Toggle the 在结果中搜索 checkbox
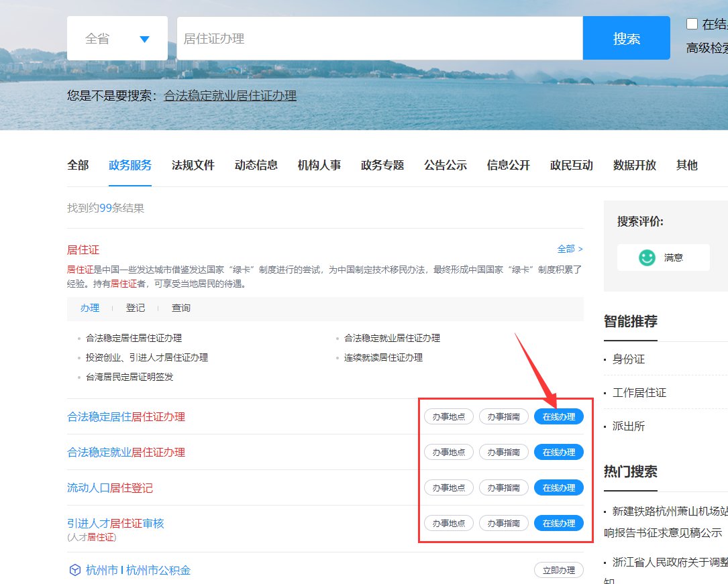This screenshot has width=728, height=584. pos(692,24)
